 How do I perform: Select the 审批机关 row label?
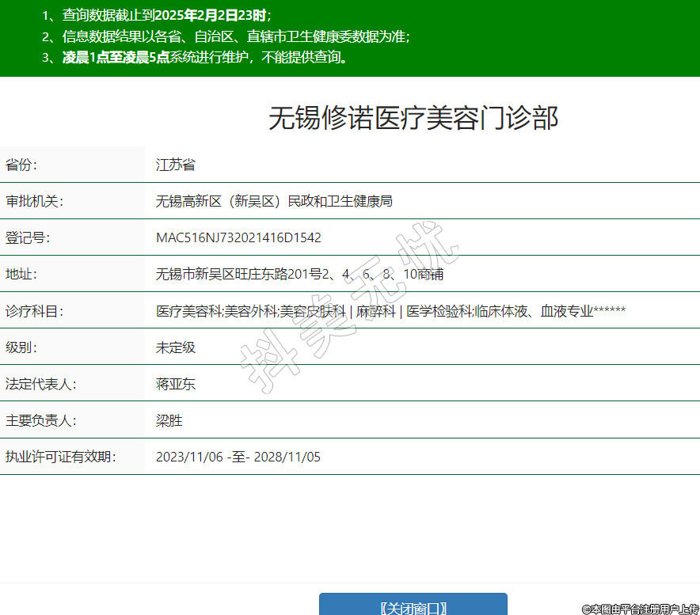tap(34, 201)
